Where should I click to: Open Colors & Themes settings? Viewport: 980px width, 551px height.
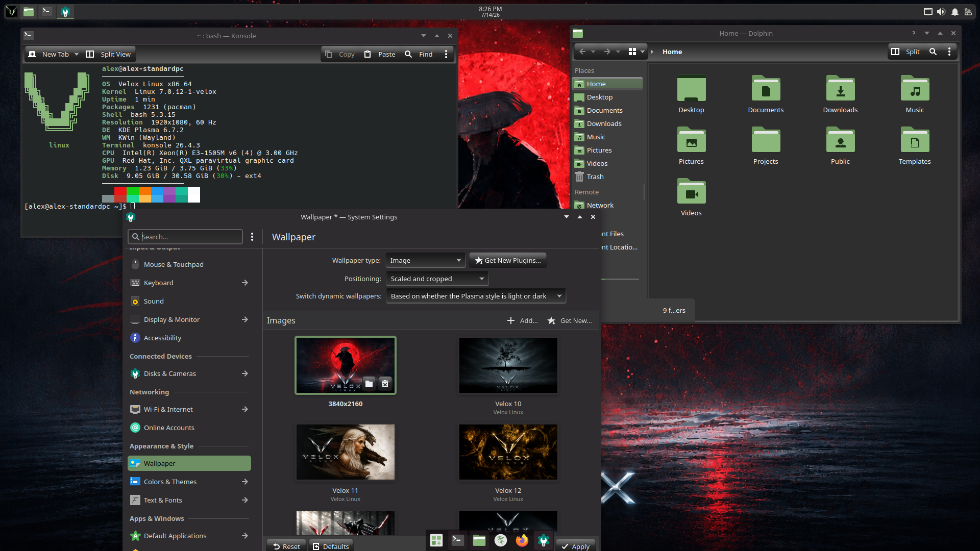tap(189, 482)
